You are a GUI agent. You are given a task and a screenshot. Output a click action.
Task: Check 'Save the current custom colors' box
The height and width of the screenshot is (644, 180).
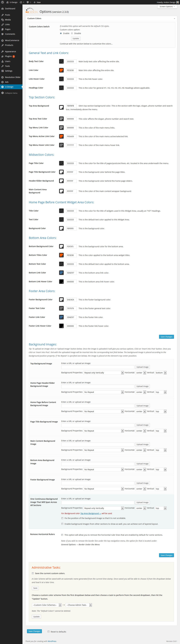(33, 573)
